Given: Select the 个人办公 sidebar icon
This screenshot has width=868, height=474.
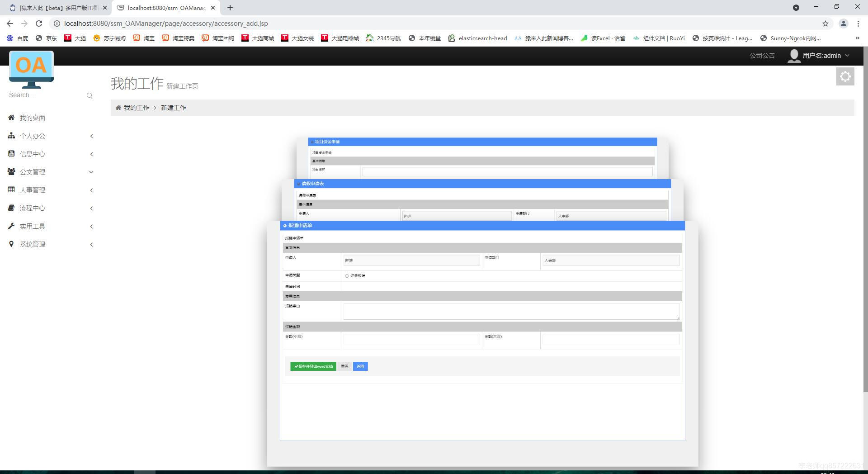Looking at the screenshot, I should pyautogui.click(x=11, y=136).
